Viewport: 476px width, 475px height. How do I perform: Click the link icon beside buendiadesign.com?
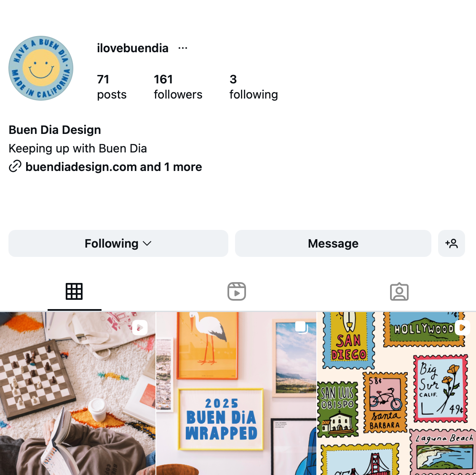pyautogui.click(x=15, y=166)
